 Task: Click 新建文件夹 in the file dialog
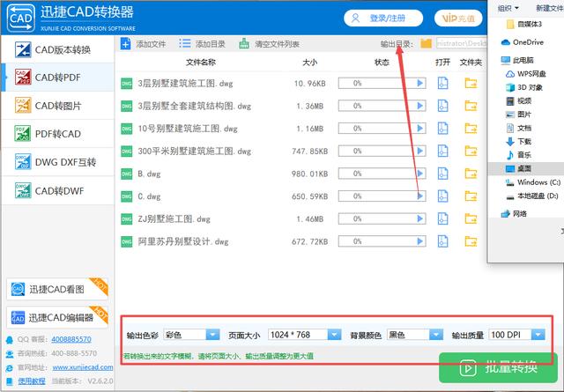pyautogui.click(x=550, y=8)
